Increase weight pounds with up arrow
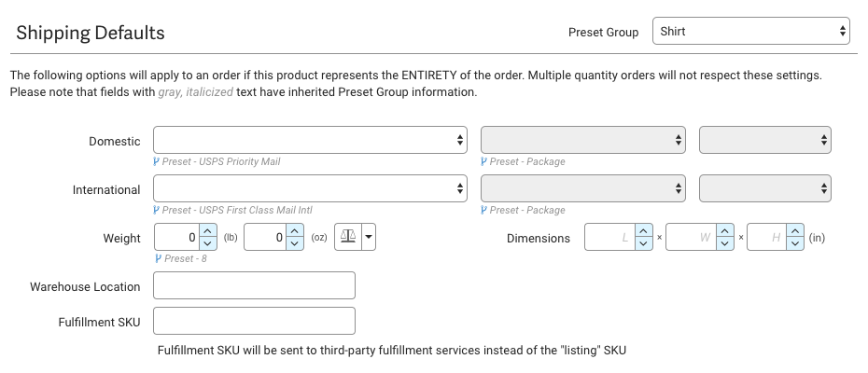This screenshot has height=373, width=868. [x=208, y=231]
